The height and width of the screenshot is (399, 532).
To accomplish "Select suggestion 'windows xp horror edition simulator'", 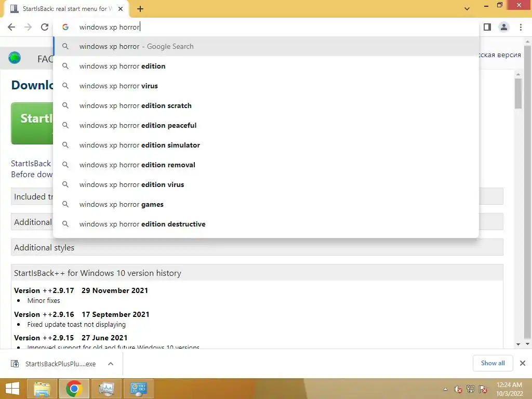I will tap(266, 145).
